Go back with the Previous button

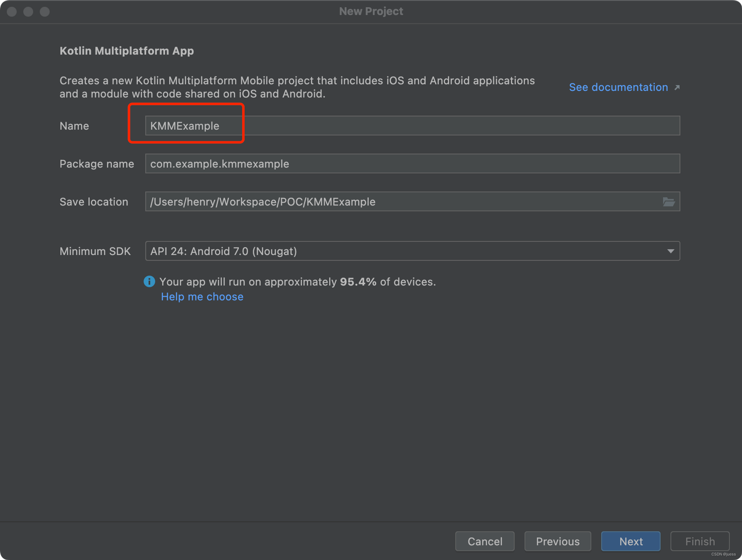click(557, 541)
